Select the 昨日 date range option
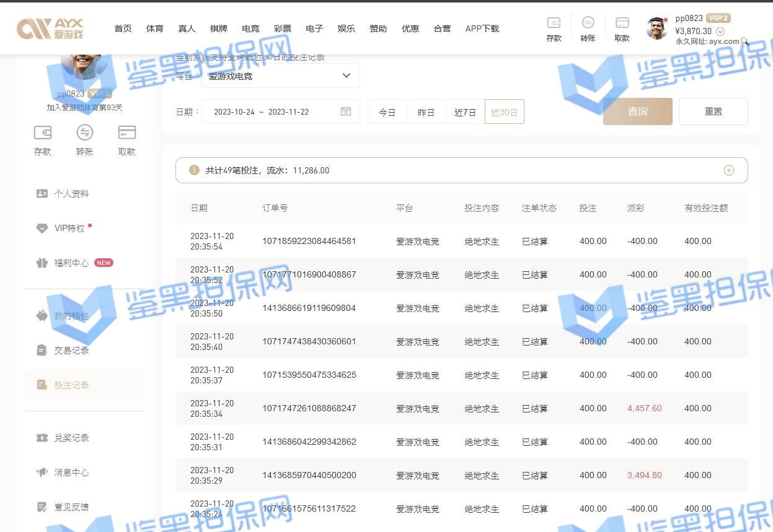The width and height of the screenshot is (773, 532). [426, 112]
